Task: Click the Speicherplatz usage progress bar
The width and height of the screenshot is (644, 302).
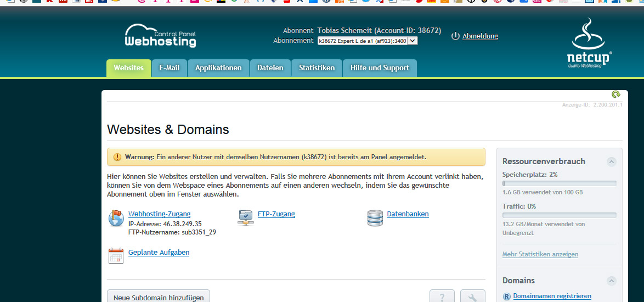Action: point(559,183)
